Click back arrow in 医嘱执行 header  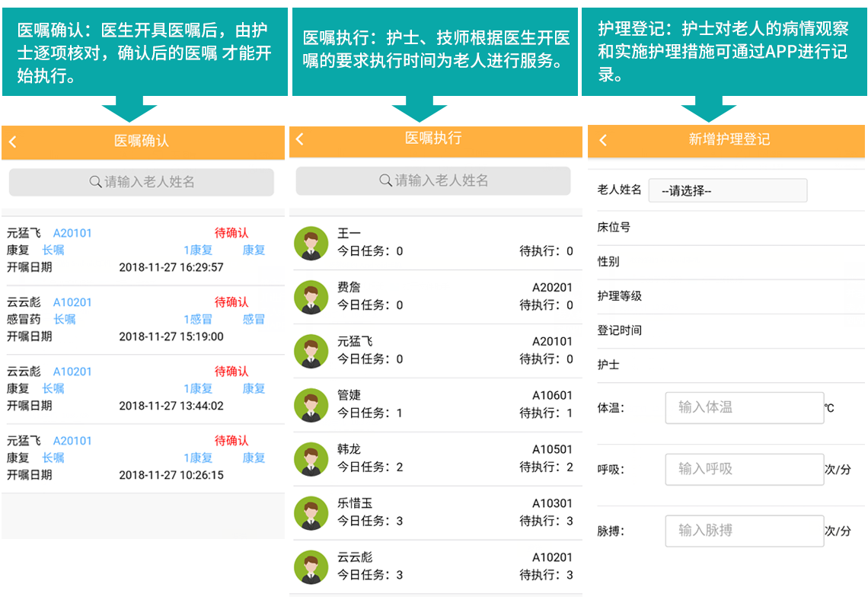click(300, 139)
